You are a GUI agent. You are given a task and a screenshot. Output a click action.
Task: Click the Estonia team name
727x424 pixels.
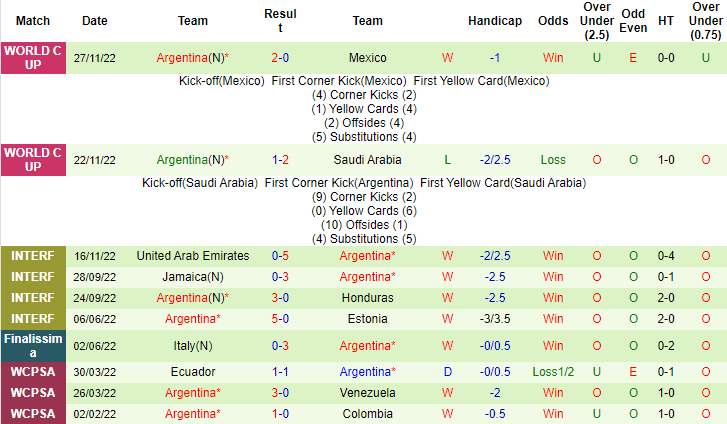coord(367,318)
